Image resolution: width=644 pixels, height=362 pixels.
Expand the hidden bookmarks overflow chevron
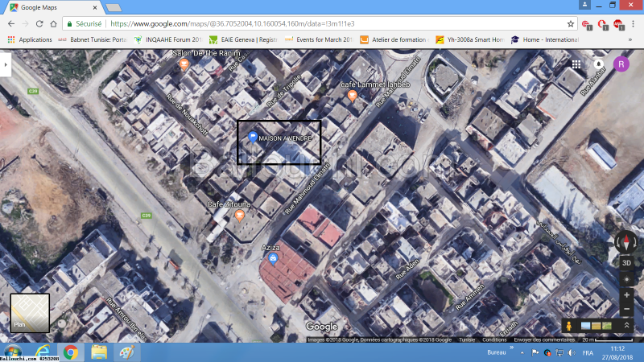coord(630,39)
